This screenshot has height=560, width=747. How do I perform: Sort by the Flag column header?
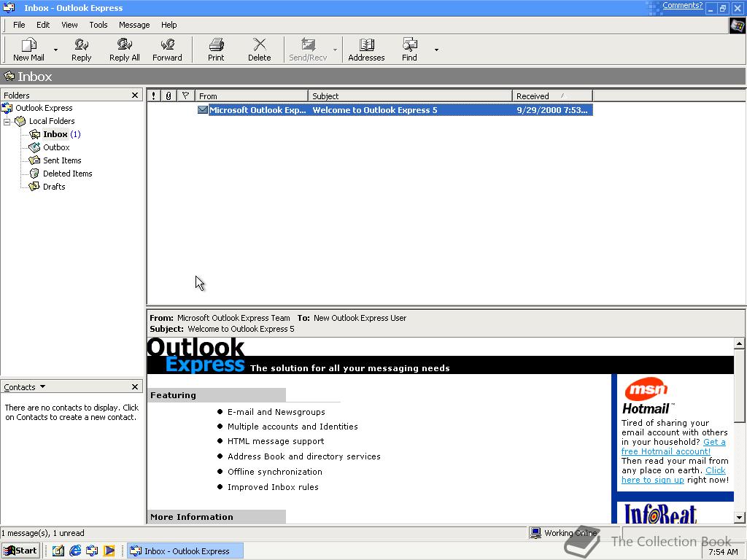pos(185,96)
